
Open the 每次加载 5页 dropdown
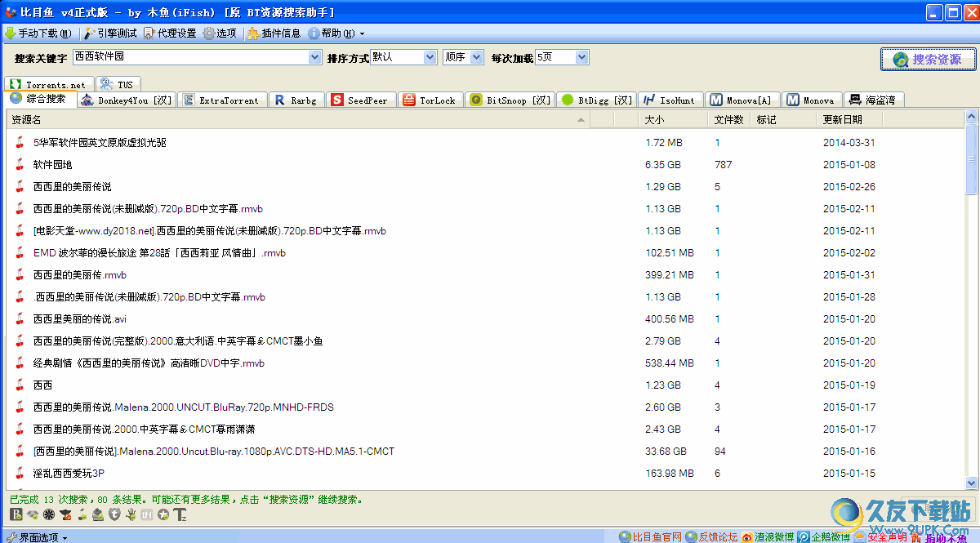tap(562, 57)
